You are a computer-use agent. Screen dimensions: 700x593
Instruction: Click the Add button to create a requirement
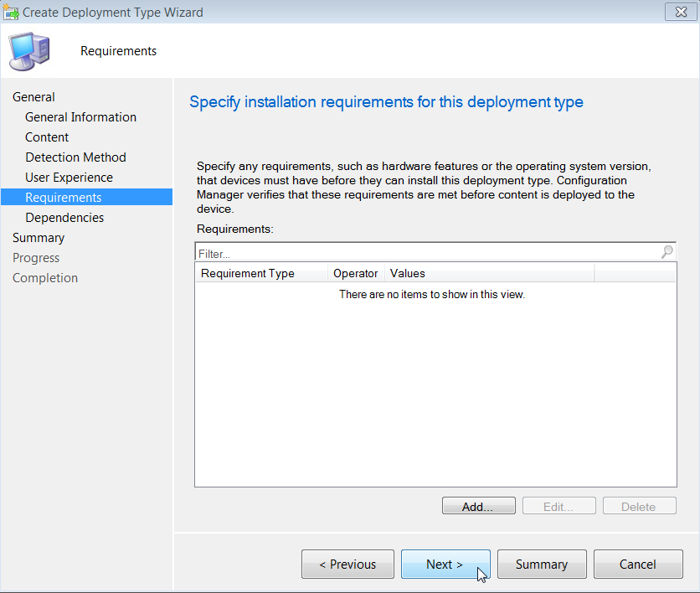pyautogui.click(x=478, y=505)
